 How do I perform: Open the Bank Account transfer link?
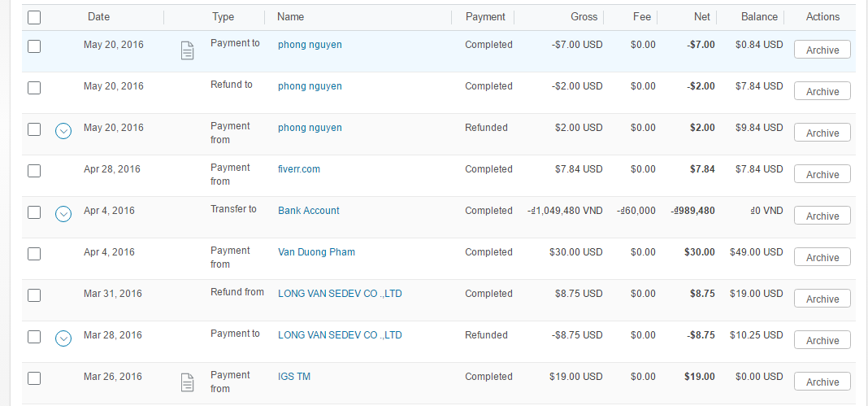pos(309,211)
